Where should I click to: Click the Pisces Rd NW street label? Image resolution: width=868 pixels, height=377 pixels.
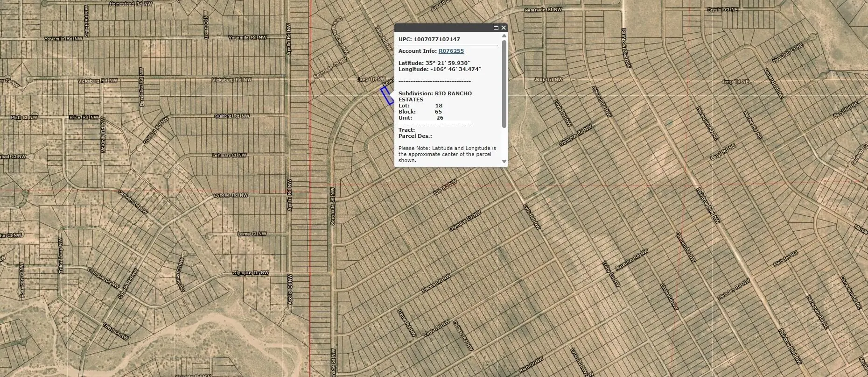click(436, 284)
